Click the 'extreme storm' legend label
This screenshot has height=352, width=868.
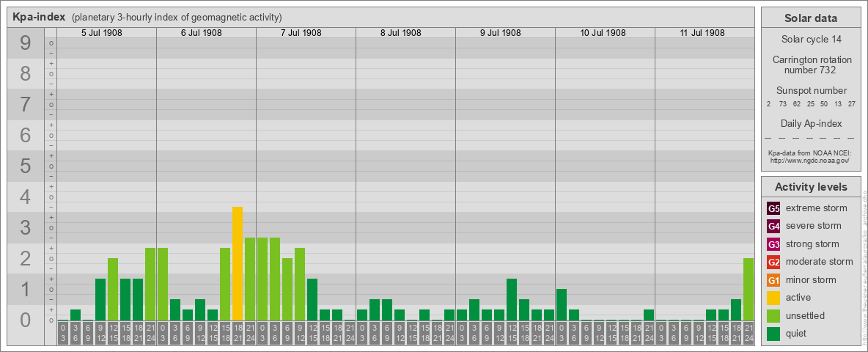pyautogui.click(x=817, y=208)
